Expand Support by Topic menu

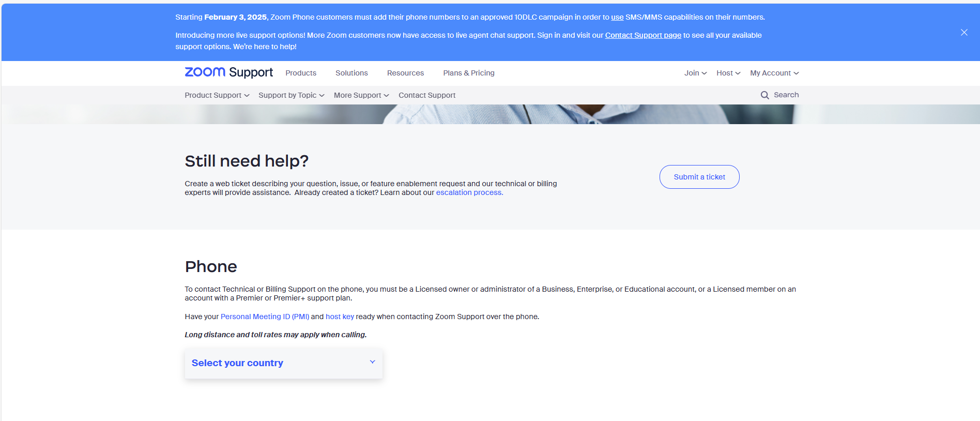click(x=291, y=95)
